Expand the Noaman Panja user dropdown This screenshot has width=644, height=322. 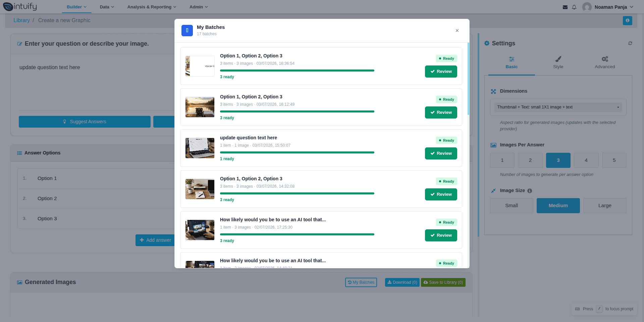tap(614, 7)
